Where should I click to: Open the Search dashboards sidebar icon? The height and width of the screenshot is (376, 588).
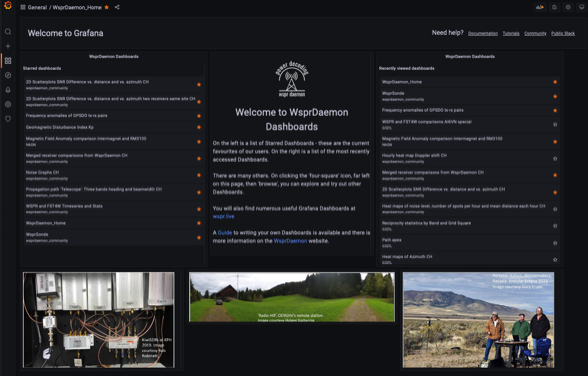click(x=8, y=32)
